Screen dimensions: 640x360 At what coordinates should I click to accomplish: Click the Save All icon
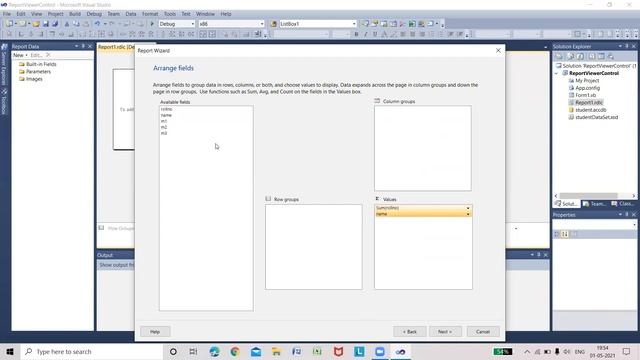[55, 24]
